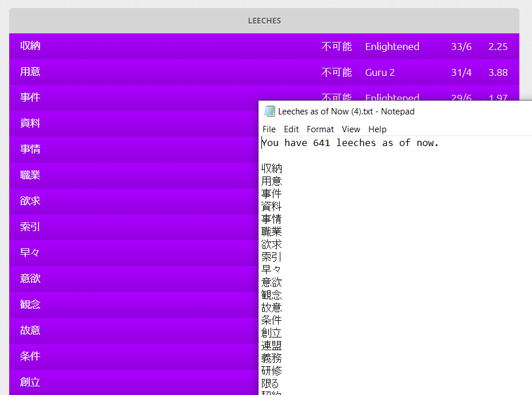This screenshot has width=532, height=395.
Task: Click 観念 in the leeches table
Action: [x=30, y=304]
